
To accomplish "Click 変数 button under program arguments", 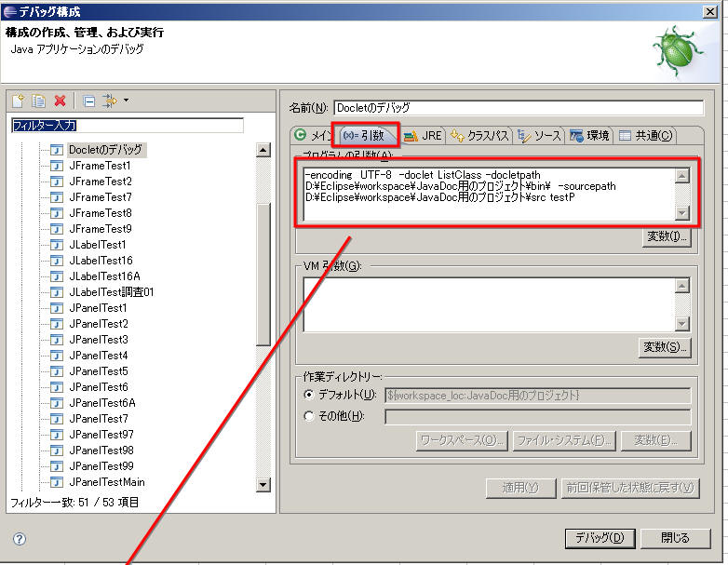I will pyautogui.click(x=666, y=236).
